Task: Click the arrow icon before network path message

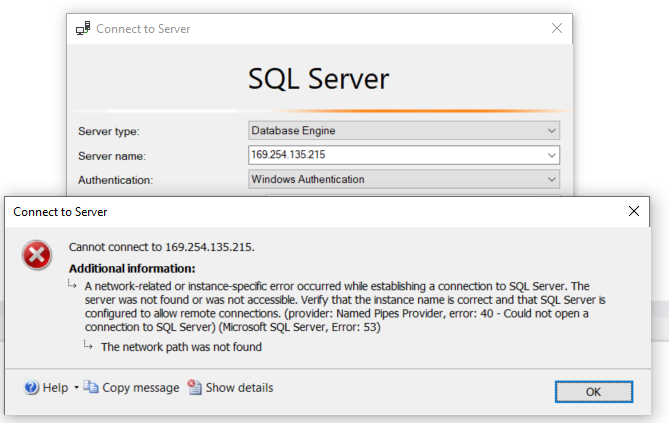Action: click(x=88, y=345)
